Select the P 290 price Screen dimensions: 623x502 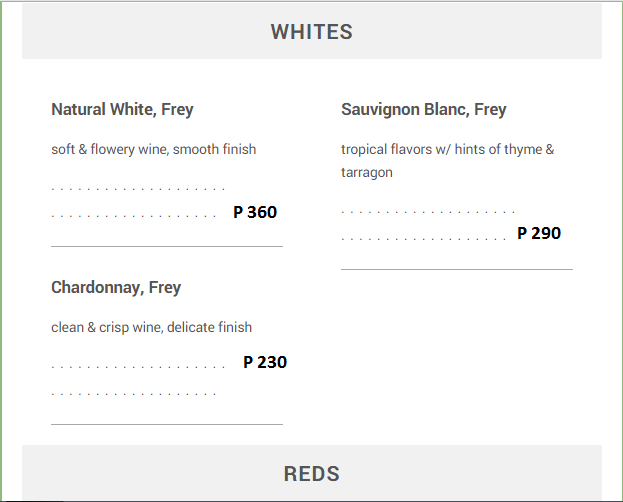pyautogui.click(x=539, y=233)
